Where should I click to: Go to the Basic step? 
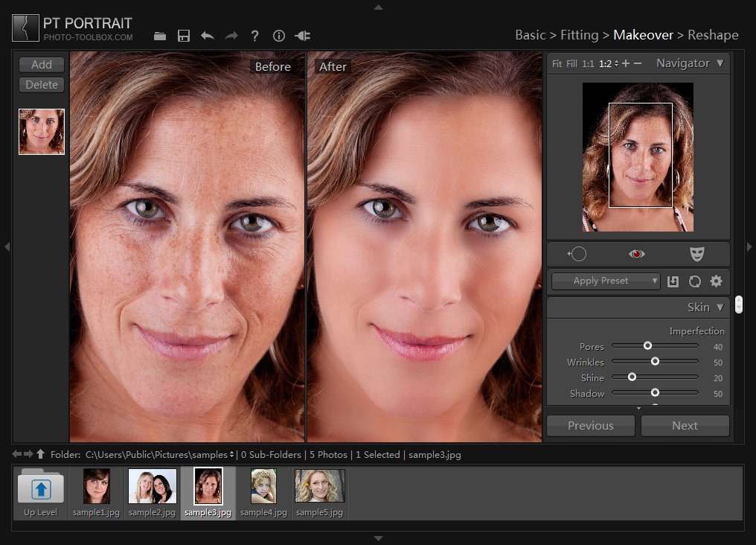[531, 35]
